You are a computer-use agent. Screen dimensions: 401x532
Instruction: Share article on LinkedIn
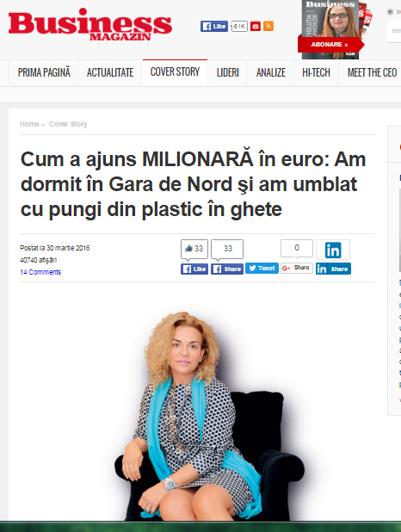point(333,269)
